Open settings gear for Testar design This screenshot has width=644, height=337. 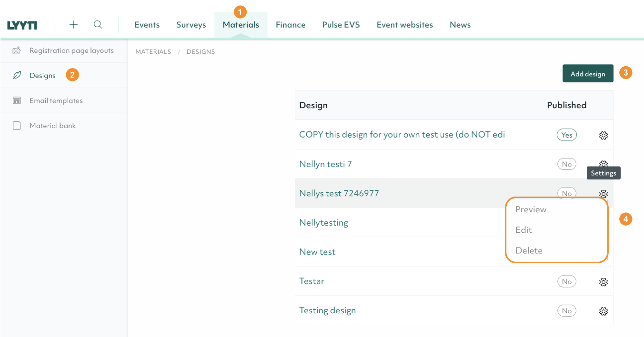tap(603, 282)
